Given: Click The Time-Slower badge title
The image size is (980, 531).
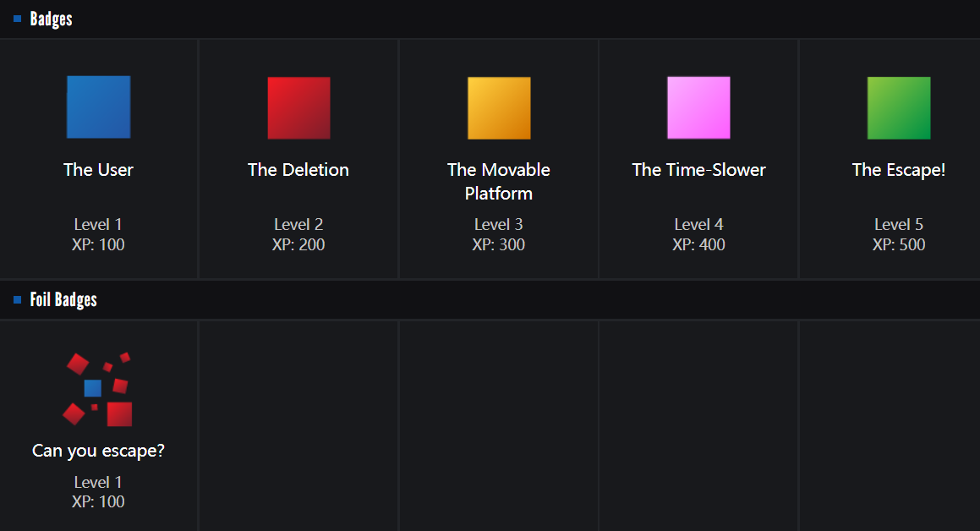Looking at the screenshot, I should pyautogui.click(x=698, y=170).
